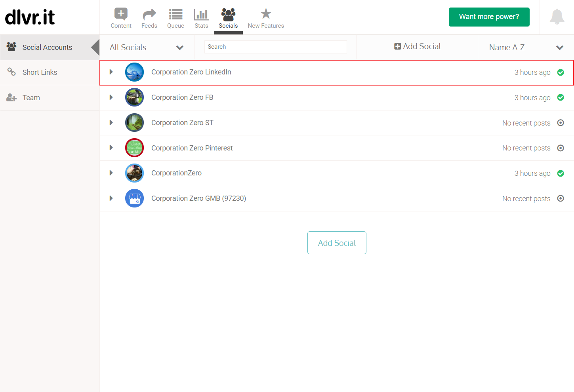
Task: Click '3 hours ago' on CorporationZero row
Action: click(x=532, y=173)
